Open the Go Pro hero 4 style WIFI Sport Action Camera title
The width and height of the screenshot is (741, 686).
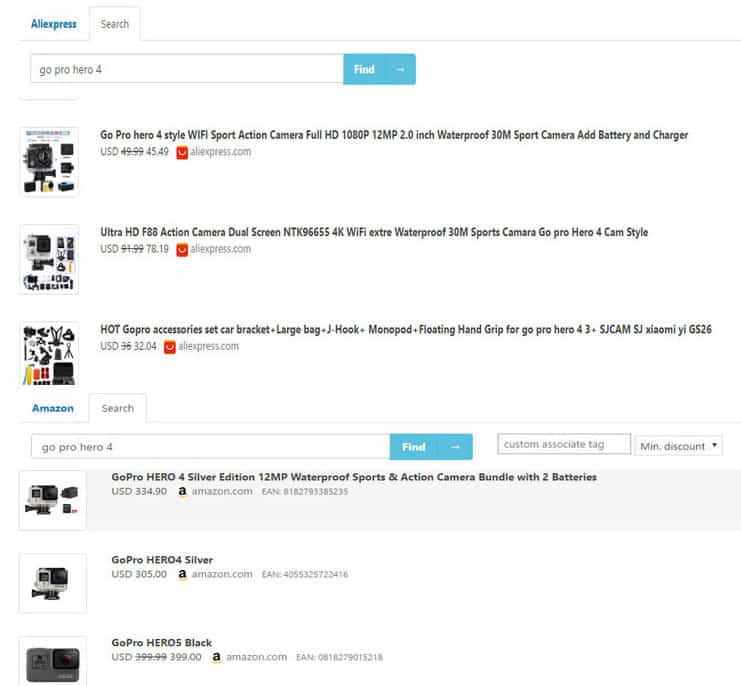(x=394, y=135)
